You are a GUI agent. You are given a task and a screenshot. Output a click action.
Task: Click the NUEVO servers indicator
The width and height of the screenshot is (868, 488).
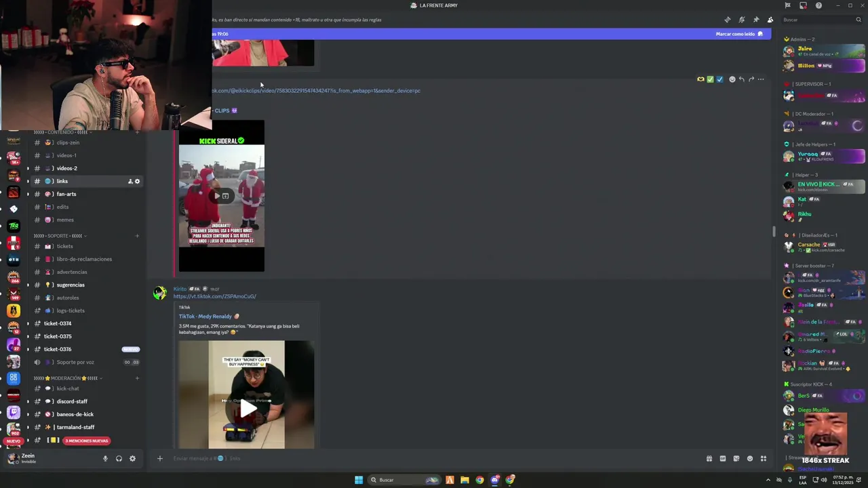(14, 441)
